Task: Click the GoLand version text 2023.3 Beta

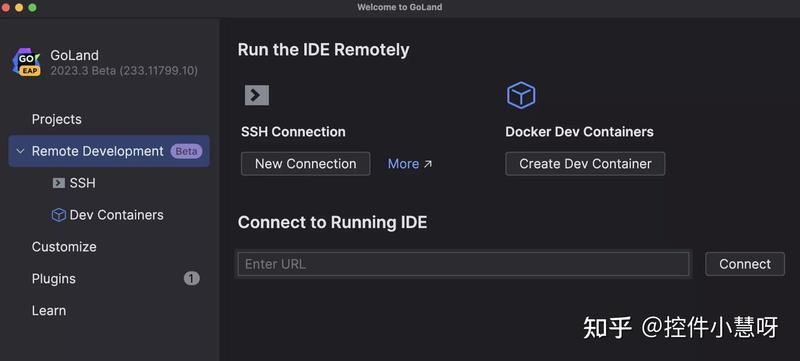Action: click(124, 71)
